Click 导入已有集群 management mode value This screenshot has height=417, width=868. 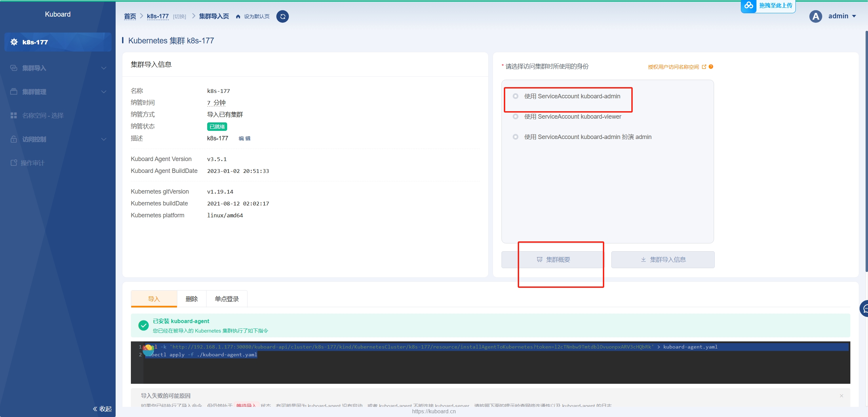(x=225, y=115)
